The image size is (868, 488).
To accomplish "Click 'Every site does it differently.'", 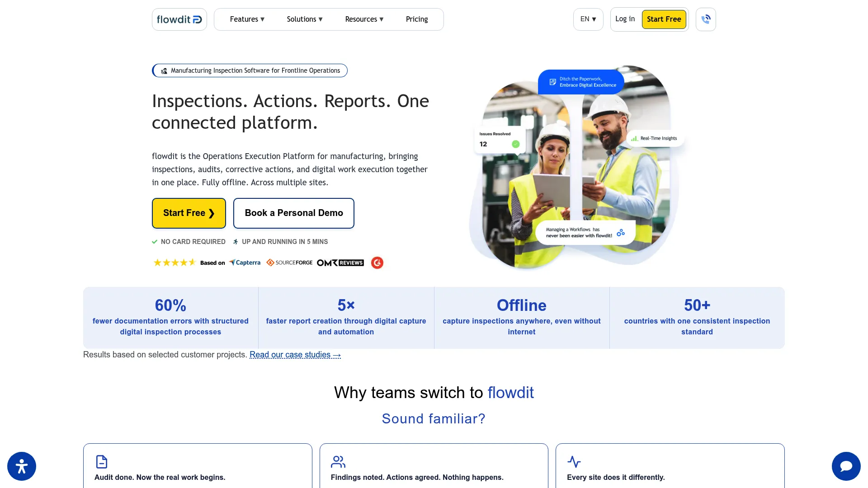I will [x=616, y=478].
